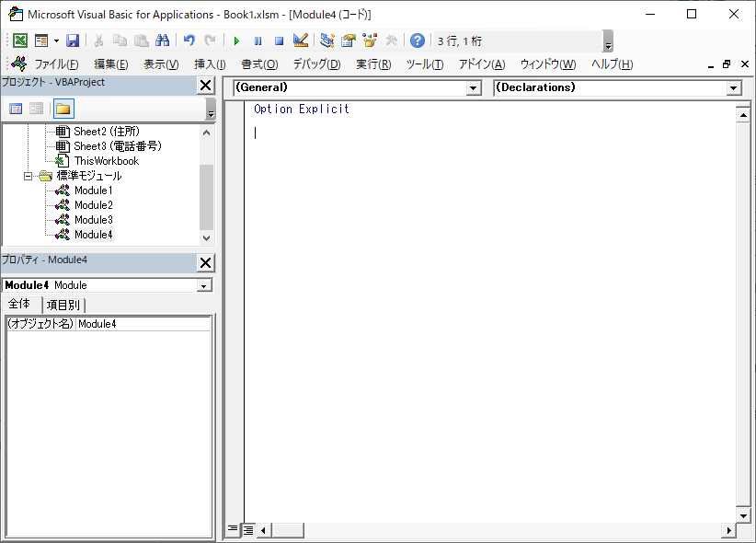Click the code pane scroll right arrow
The width and height of the screenshot is (756, 543).
pos(728,530)
